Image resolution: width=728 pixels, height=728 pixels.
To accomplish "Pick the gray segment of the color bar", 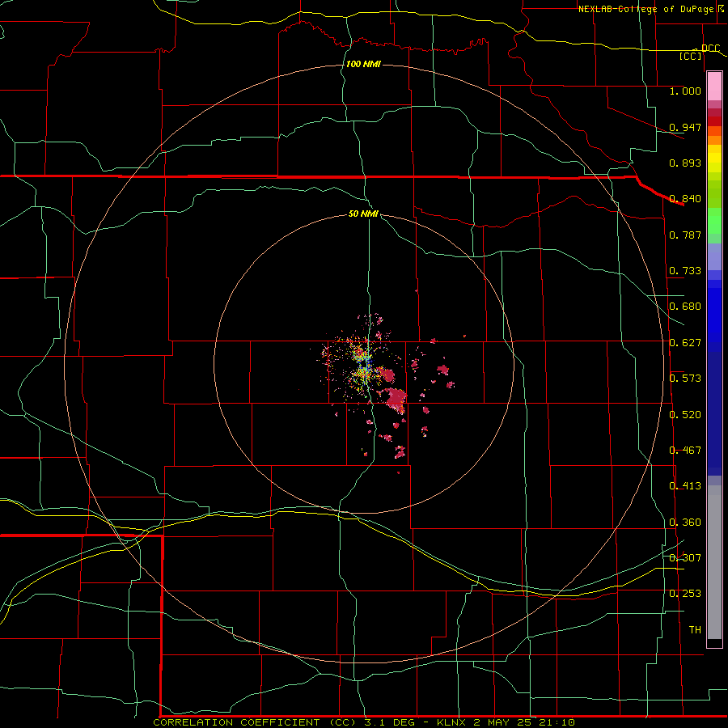I will 714,562.
